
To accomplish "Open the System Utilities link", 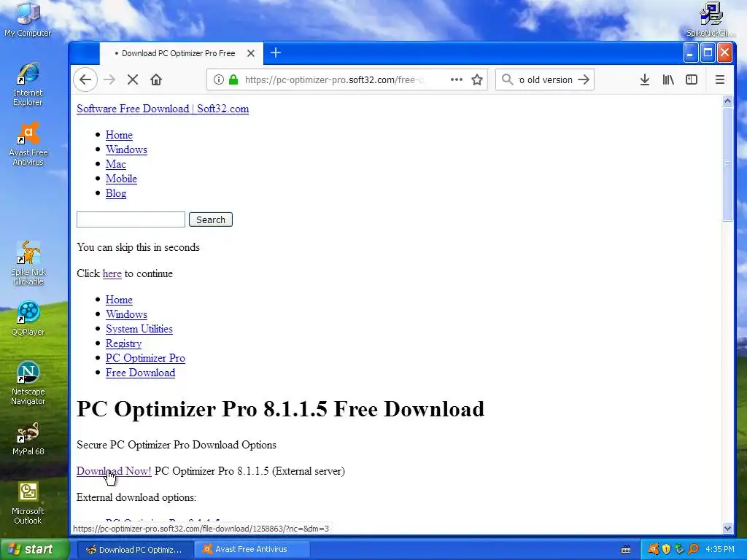I will 139,329.
